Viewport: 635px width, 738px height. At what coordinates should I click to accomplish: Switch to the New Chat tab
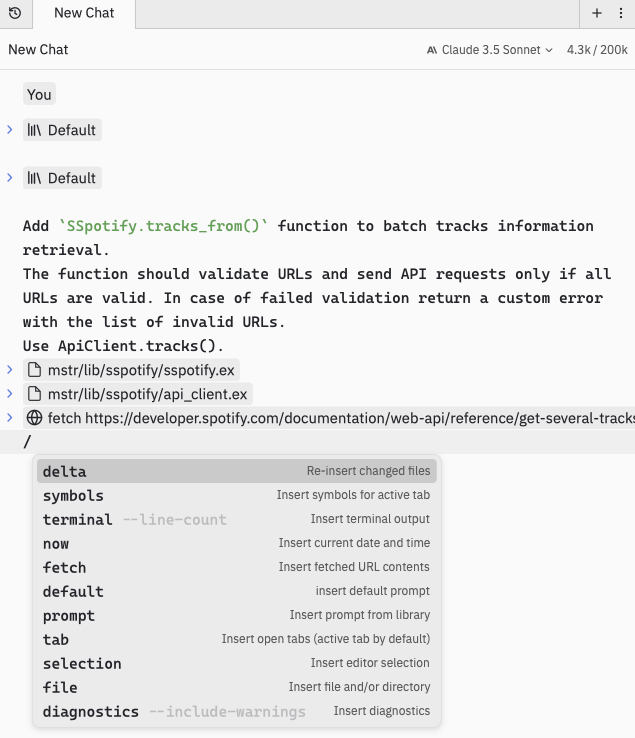[x=84, y=13]
